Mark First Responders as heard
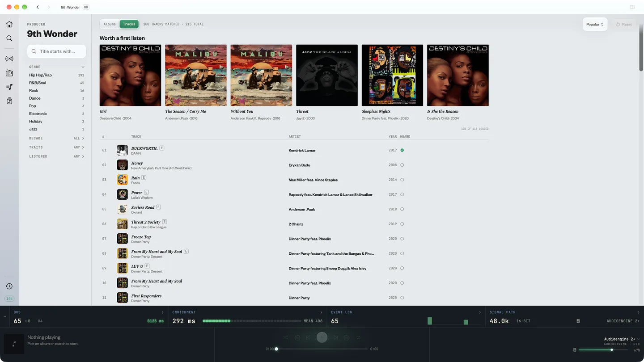This screenshot has height=362, width=644. click(x=402, y=298)
